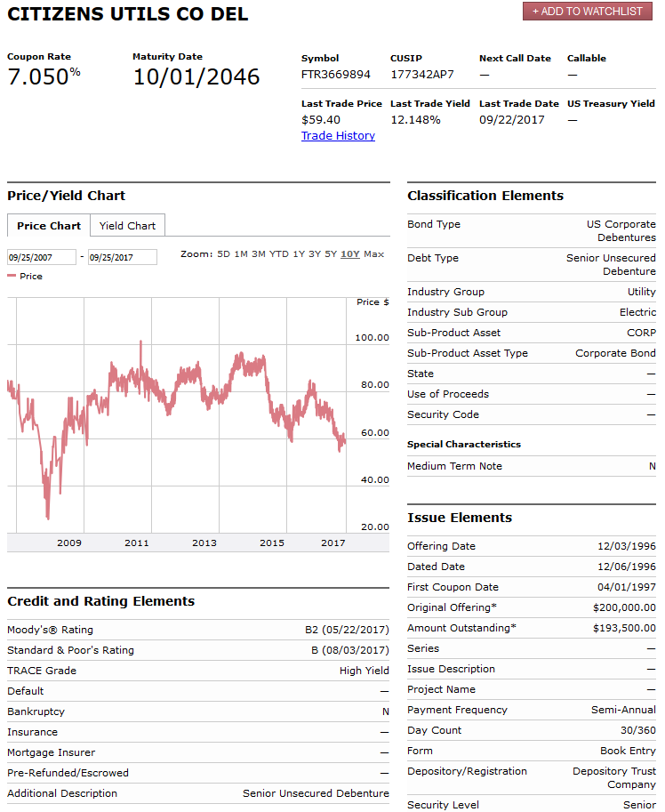Viewport: 665px width, 812px height.
Task: Click the Medium Term Note label
Action: click(x=454, y=466)
